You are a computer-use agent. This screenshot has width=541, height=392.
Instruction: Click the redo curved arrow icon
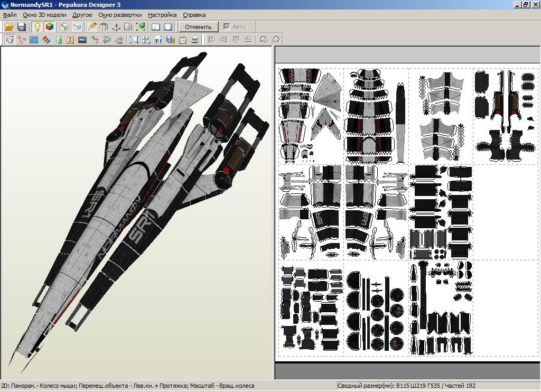pos(119,40)
